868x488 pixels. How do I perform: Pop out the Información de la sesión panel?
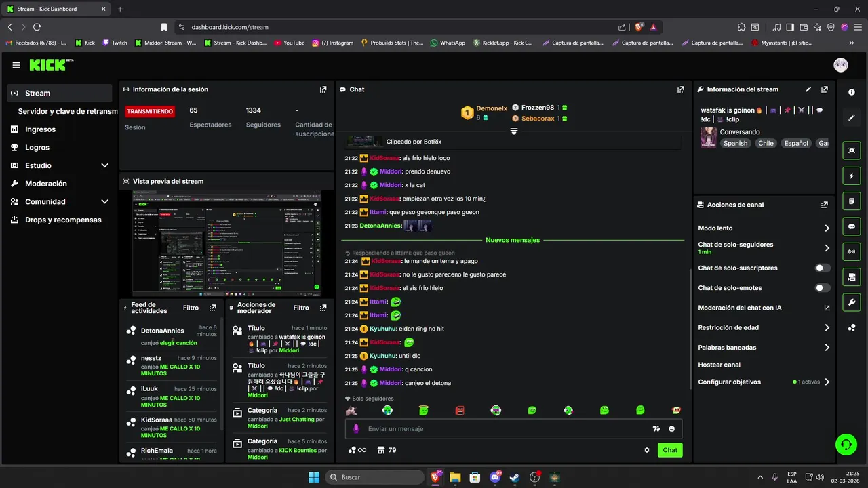click(323, 89)
